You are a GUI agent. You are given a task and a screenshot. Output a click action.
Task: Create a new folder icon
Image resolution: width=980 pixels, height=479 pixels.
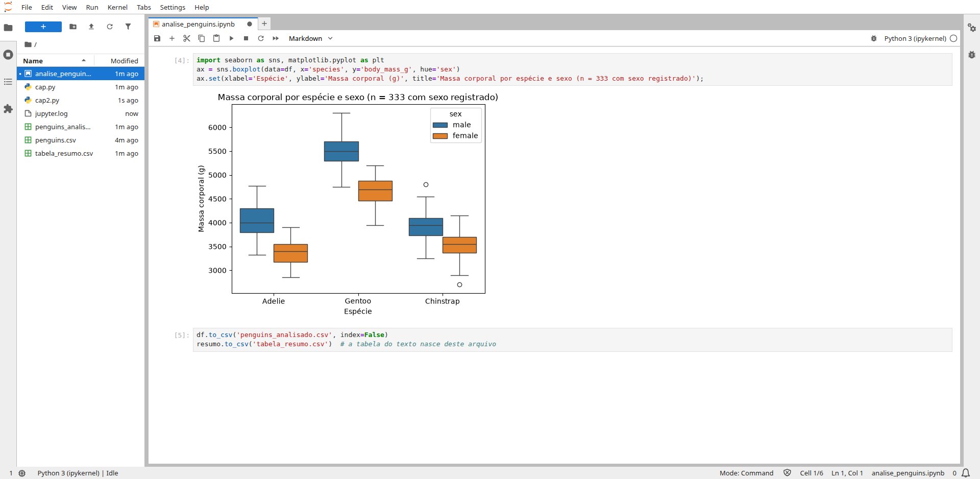point(73,27)
